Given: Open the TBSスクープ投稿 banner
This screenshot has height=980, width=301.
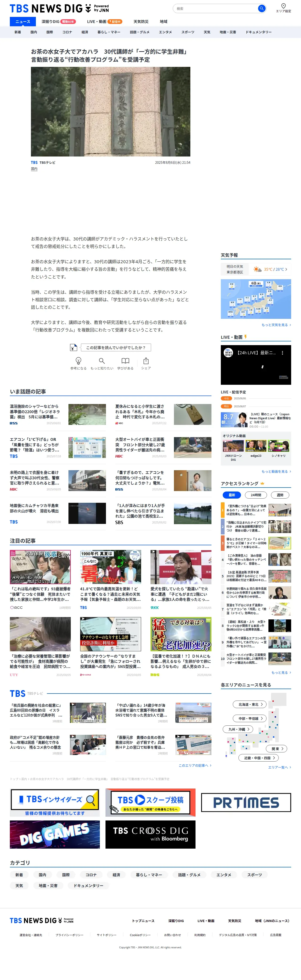Looking at the screenshot, I should (x=150, y=802).
